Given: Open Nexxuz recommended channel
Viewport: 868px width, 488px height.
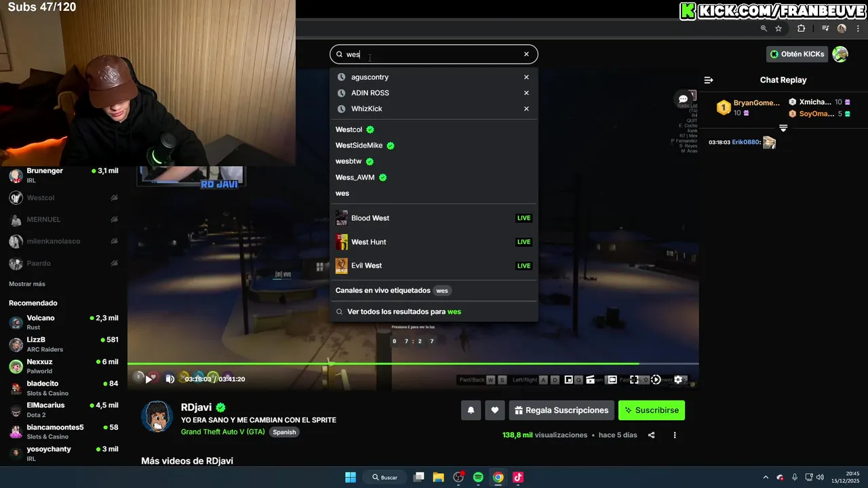Looking at the screenshot, I should pos(64,366).
